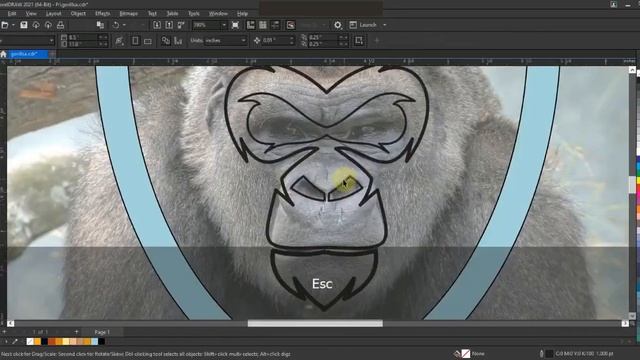Screen dimensions: 640x360
Task: Click the Welcome screen home icon
Action: [4, 54]
